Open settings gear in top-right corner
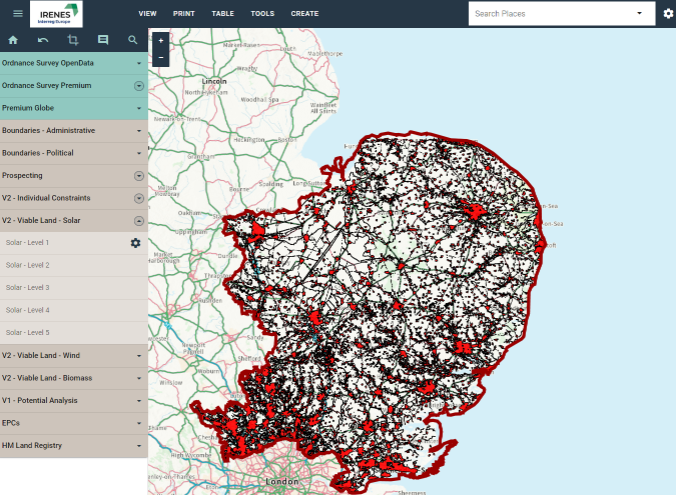 [x=668, y=14]
